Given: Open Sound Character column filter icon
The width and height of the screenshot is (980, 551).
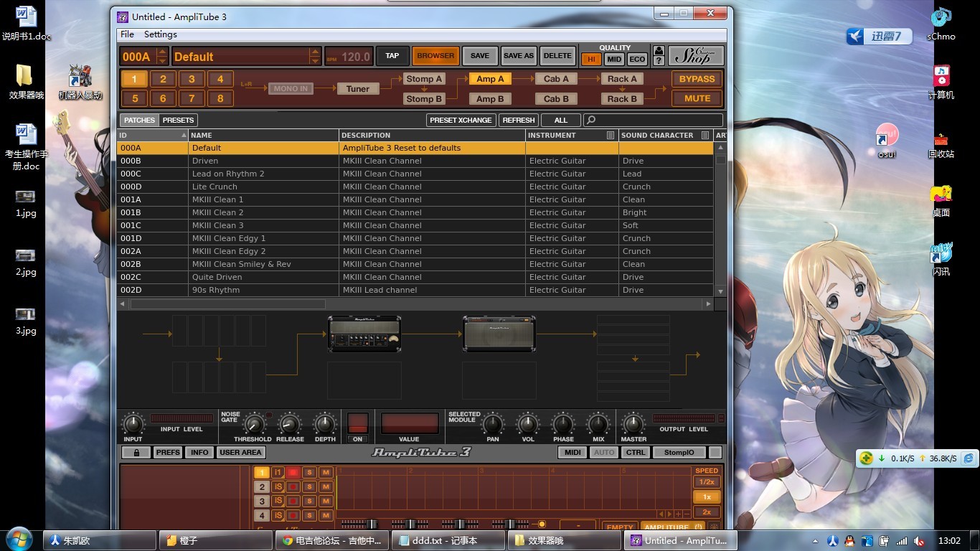Looking at the screenshot, I should coord(705,135).
